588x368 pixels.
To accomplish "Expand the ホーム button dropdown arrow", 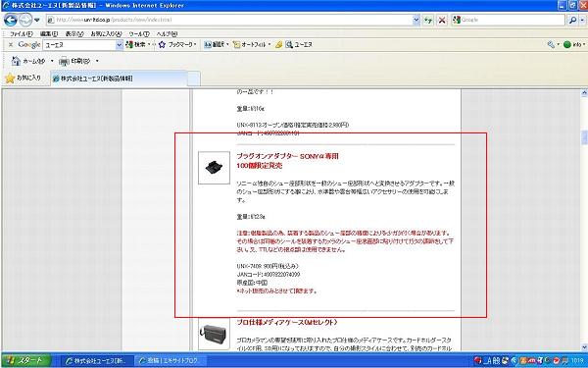I will (x=52, y=61).
